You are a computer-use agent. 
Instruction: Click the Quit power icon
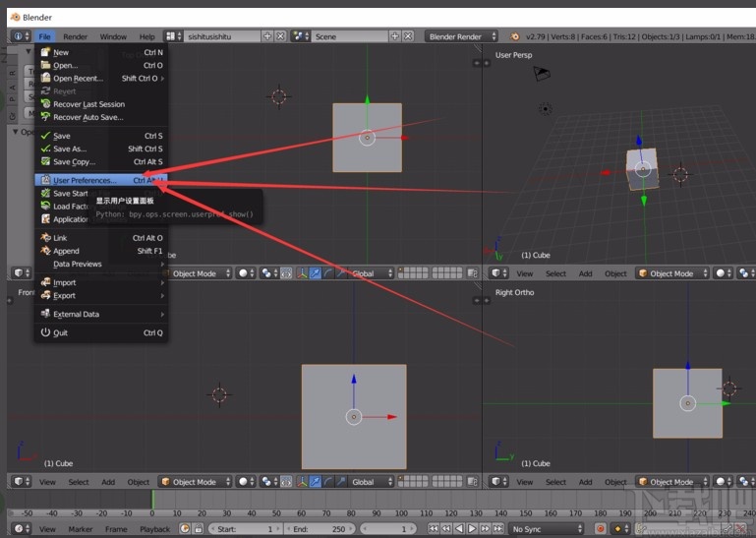[45, 332]
